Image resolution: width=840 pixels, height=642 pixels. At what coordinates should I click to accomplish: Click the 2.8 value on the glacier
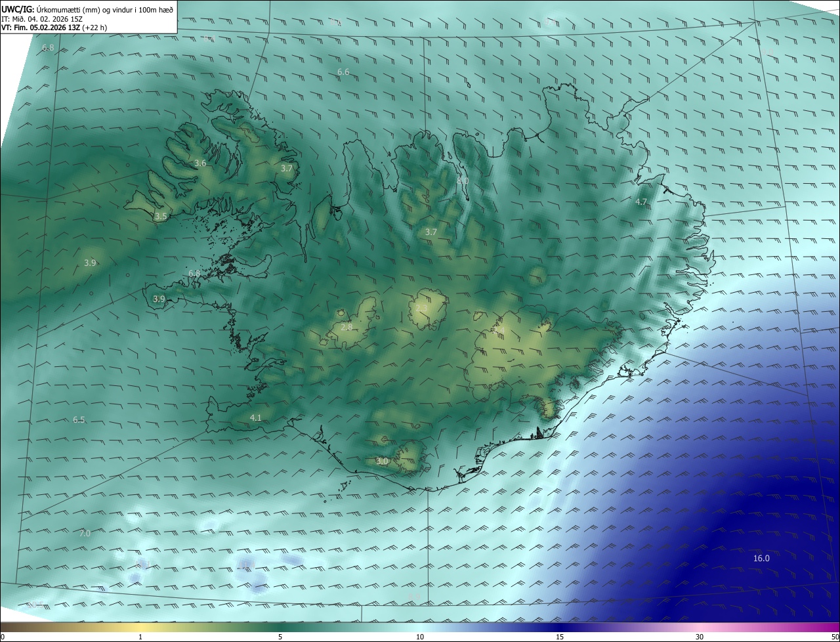[x=346, y=326]
